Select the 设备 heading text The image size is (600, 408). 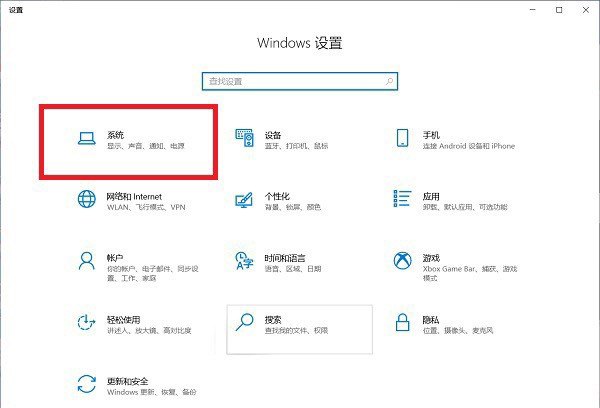coord(273,135)
